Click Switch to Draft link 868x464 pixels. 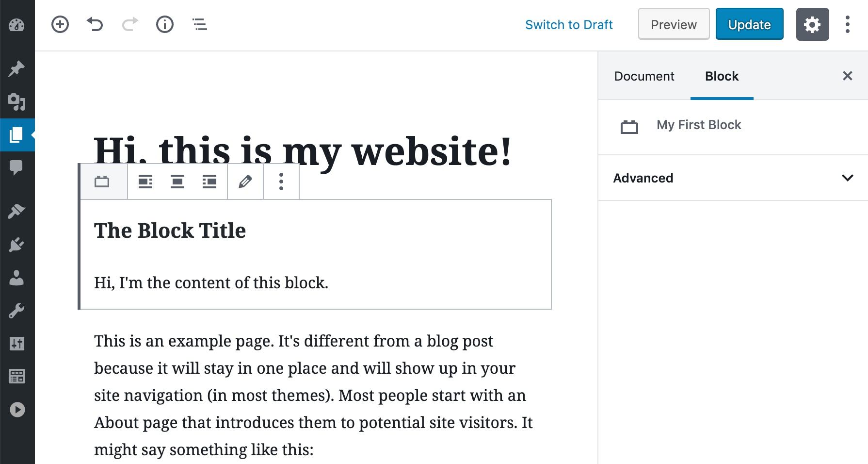pos(569,25)
